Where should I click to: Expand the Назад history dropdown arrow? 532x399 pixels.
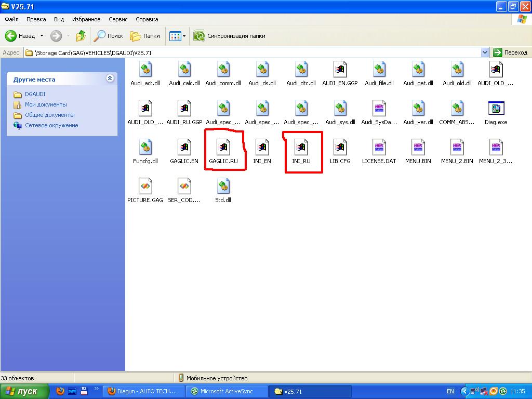pyautogui.click(x=42, y=36)
